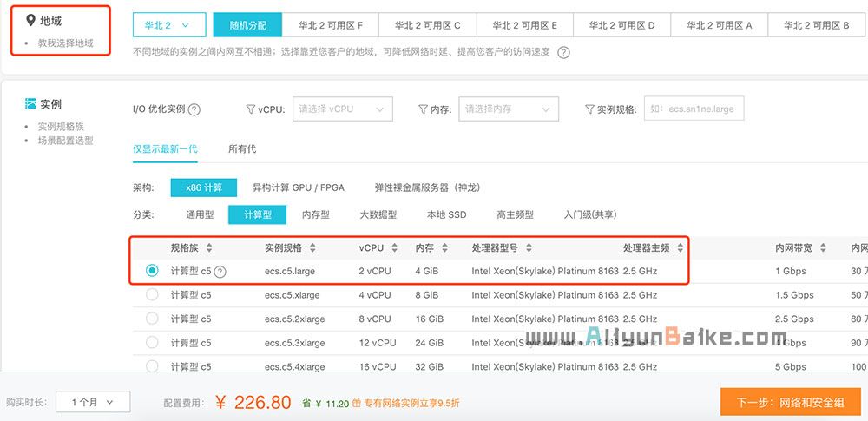
Task: Click the region location pin icon
Action: coord(31,21)
